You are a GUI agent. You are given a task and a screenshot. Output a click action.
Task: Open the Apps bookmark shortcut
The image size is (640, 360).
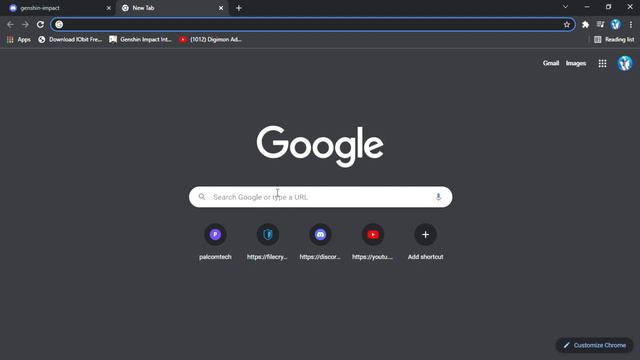[x=19, y=40]
